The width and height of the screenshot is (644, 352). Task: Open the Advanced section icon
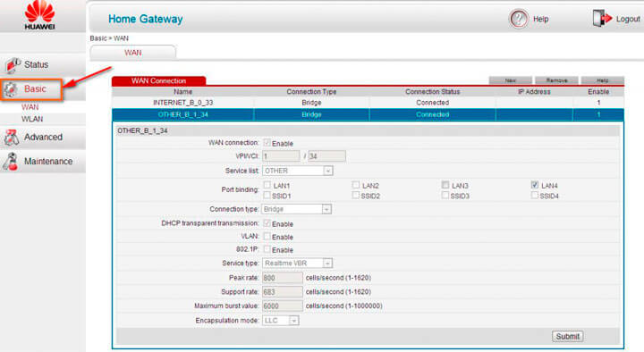(12, 138)
